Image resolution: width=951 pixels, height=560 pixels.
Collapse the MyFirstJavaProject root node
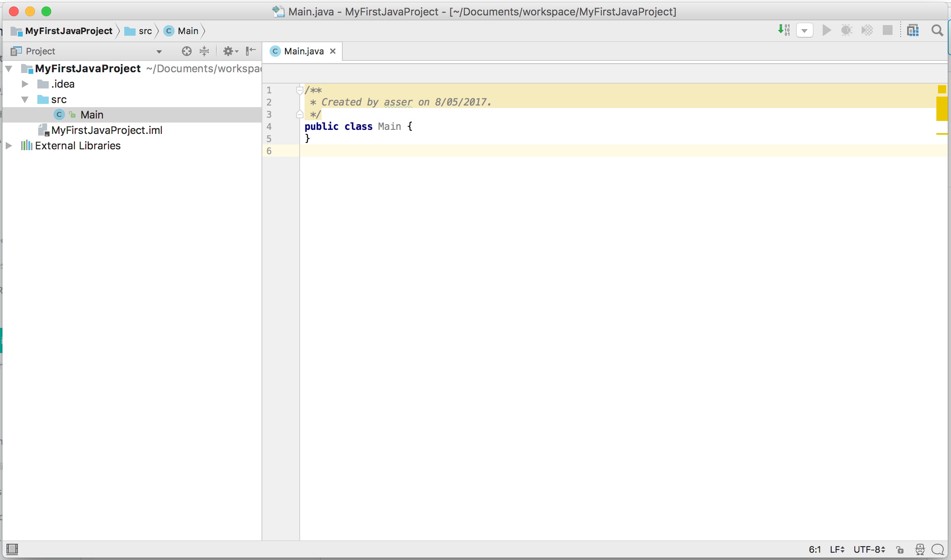pyautogui.click(x=9, y=69)
